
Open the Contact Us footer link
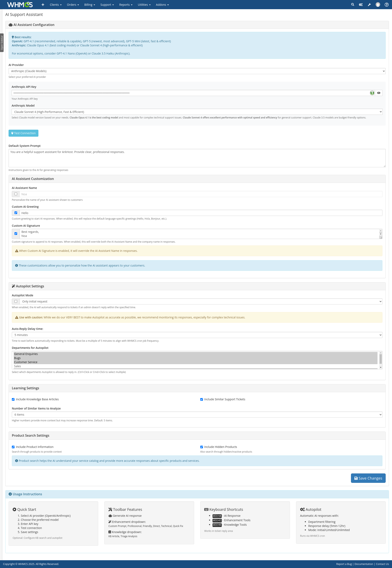coord(382,564)
